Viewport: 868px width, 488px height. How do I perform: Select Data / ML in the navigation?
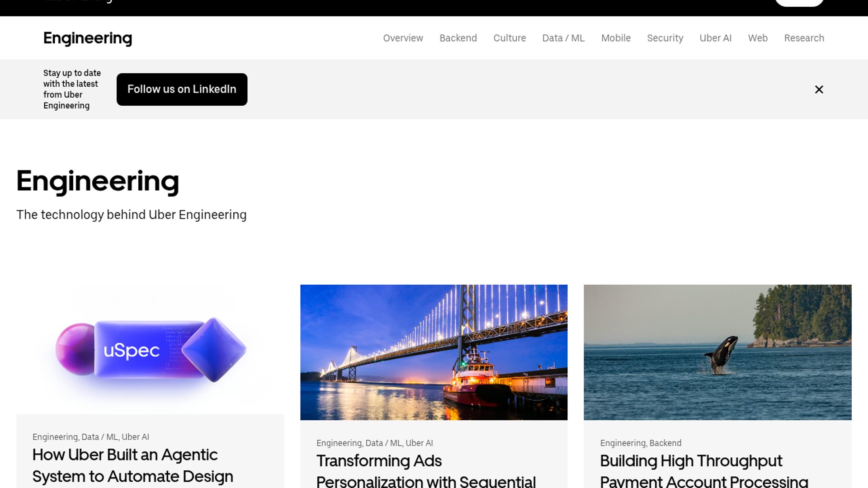pos(563,38)
